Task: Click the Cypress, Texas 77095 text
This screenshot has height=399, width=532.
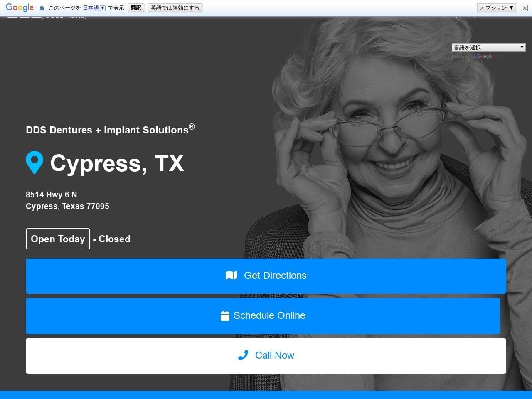Action: (67, 206)
